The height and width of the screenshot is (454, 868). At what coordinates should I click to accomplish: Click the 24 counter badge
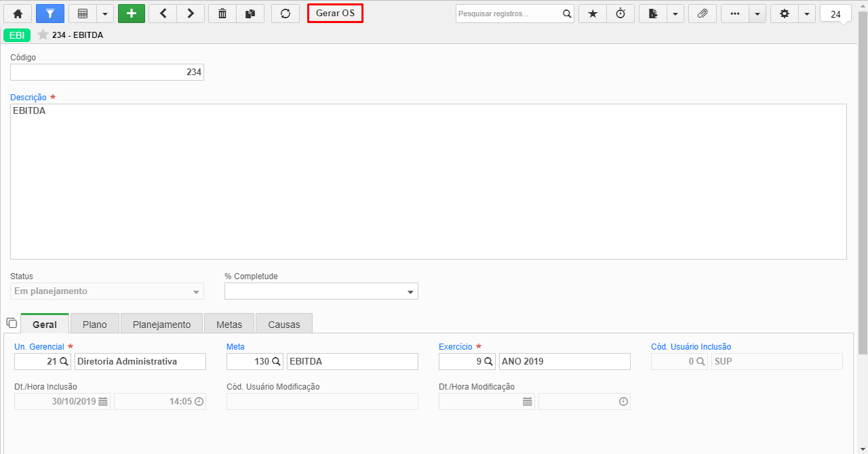pos(835,14)
